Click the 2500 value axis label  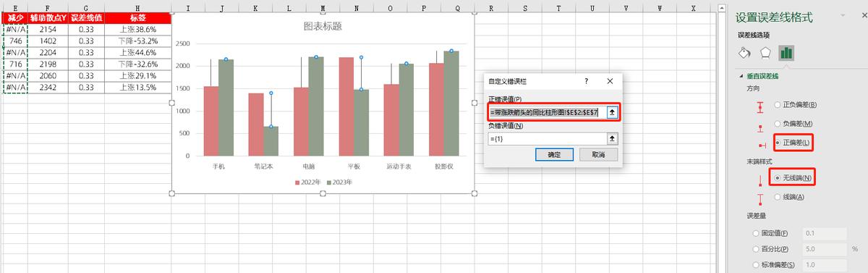point(183,43)
